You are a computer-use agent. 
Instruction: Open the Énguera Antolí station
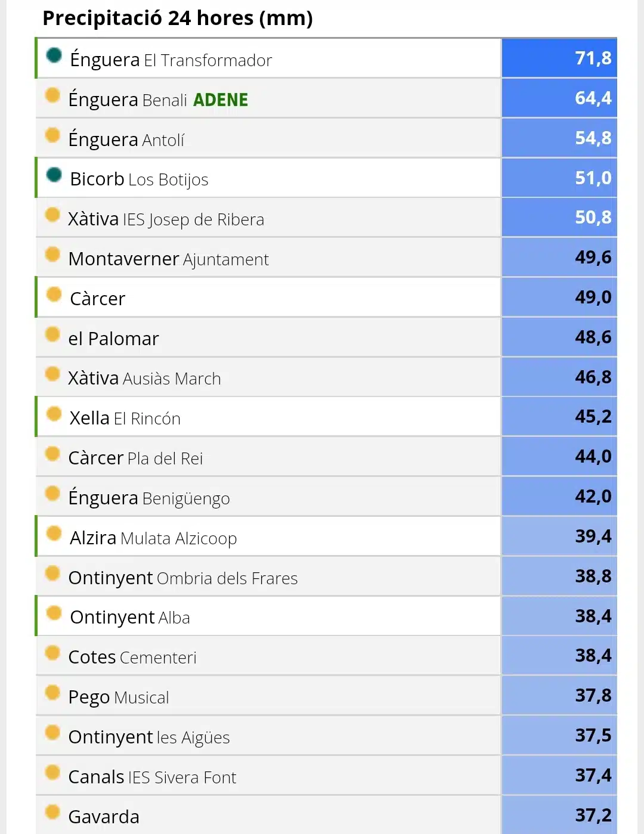point(126,139)
